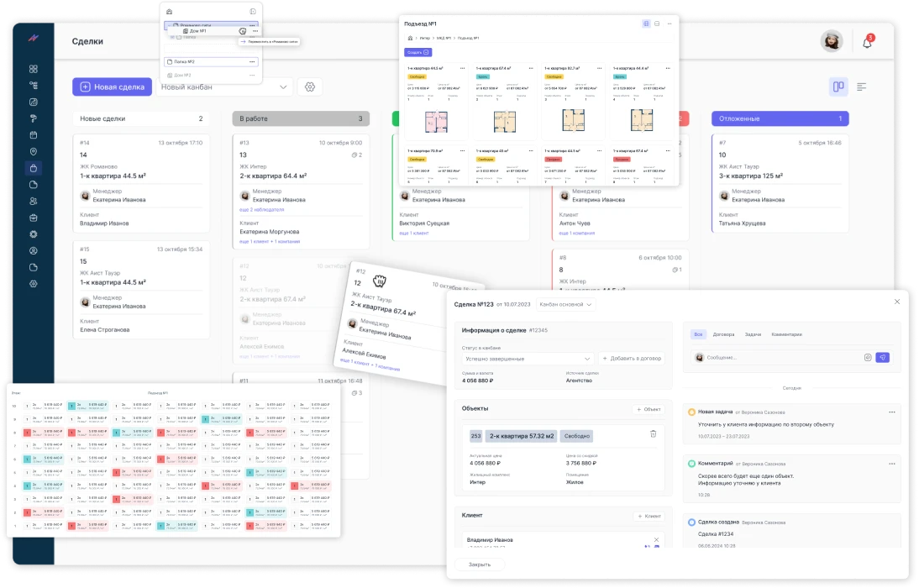Switch to kanban board view
The width and height of the screenshot is (919, 588).
tap(838, 87)
